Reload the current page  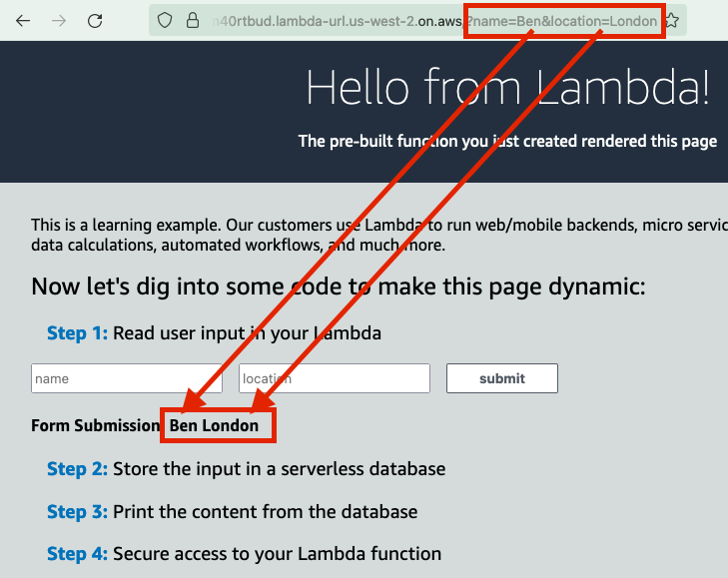[95, 20]
